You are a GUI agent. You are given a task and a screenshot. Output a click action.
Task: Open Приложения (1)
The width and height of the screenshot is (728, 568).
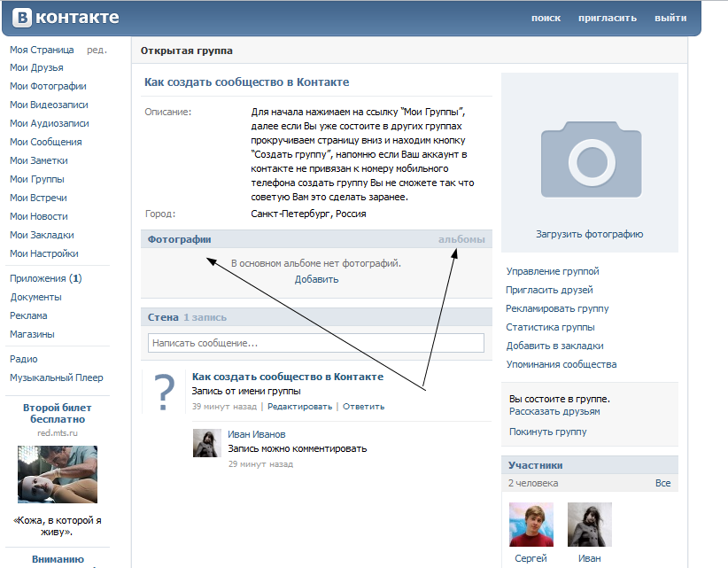[x=46, y=278]
